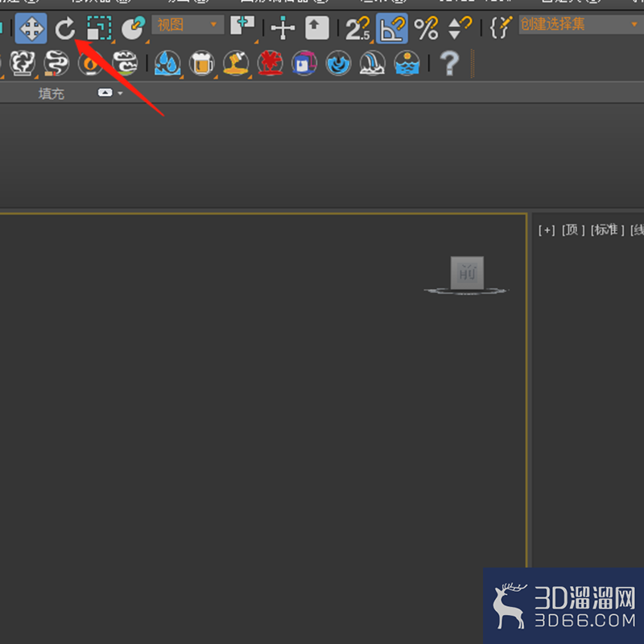Image resolution: width=644 pixels, height=644 pixels.
Task: Switch to the 填充 ribbon tab
Action: pos(52,93)
